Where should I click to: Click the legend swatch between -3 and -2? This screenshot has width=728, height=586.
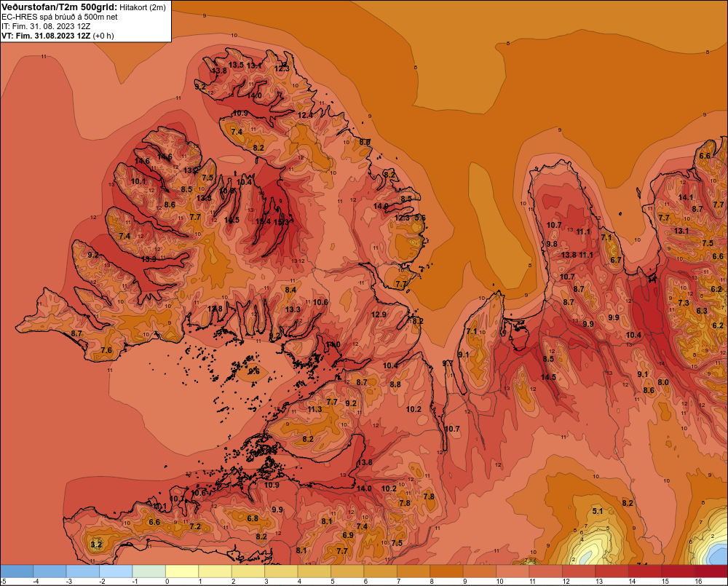83,571
